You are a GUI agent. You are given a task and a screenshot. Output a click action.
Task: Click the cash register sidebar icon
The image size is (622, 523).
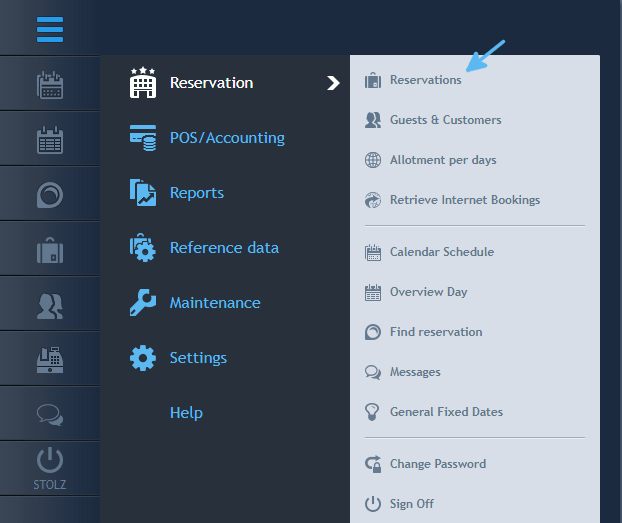click(x=50, y=360)
